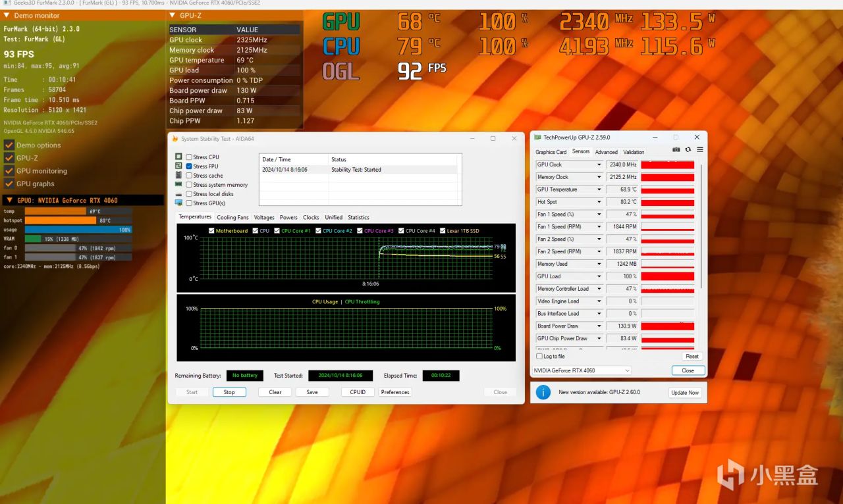Collapse the GPU-Z overlay panel header
This screenshot has height=504, width=843.
click(x=173, y=15)
